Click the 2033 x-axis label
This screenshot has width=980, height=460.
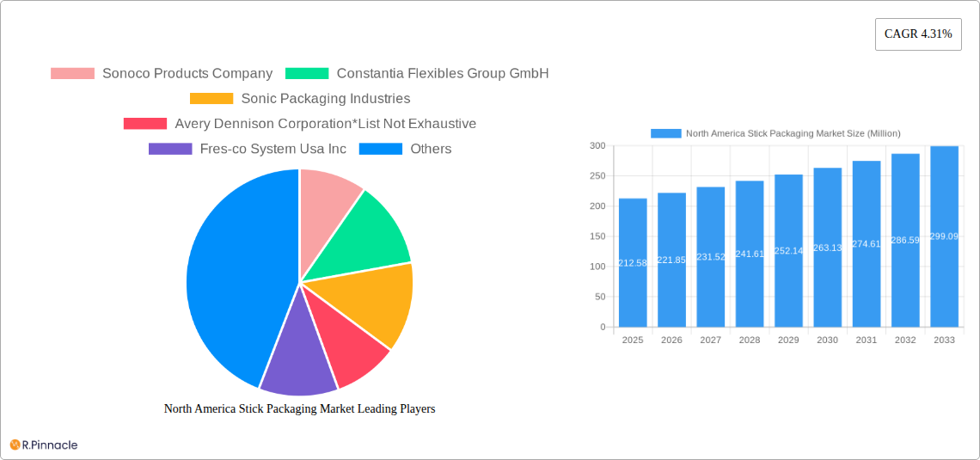pos(945,340)
